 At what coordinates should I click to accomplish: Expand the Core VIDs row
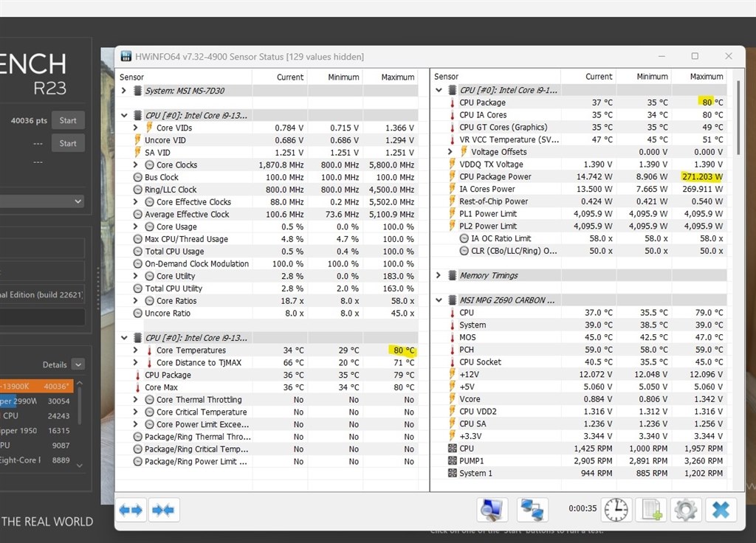[136, 127]
